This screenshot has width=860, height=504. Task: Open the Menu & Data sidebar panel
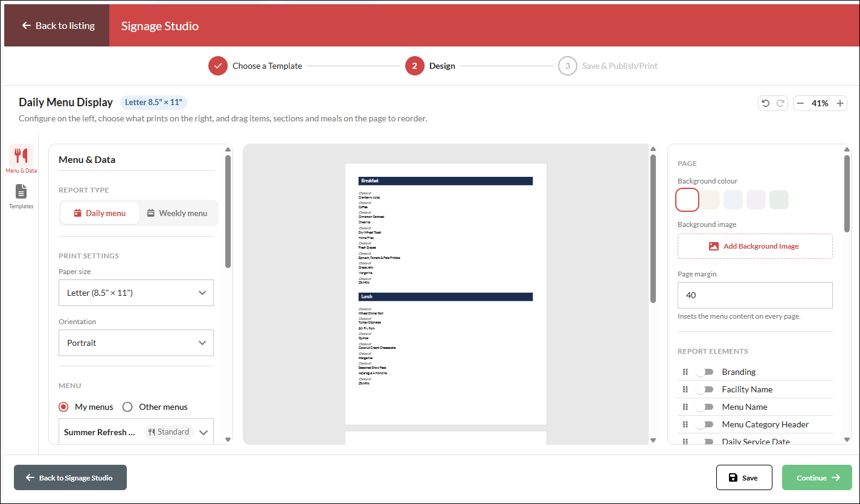(21, 159)
